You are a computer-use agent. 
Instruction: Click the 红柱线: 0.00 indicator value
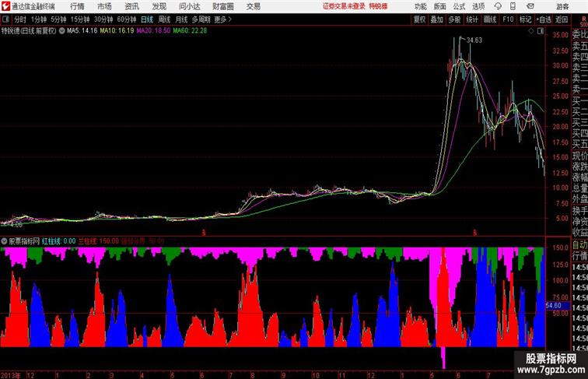pos(58,241)
